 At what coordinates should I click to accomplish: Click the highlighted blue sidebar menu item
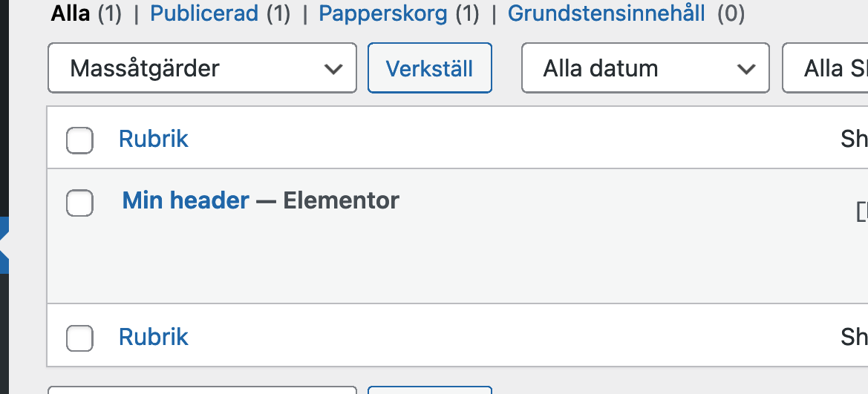click(4, 245)
